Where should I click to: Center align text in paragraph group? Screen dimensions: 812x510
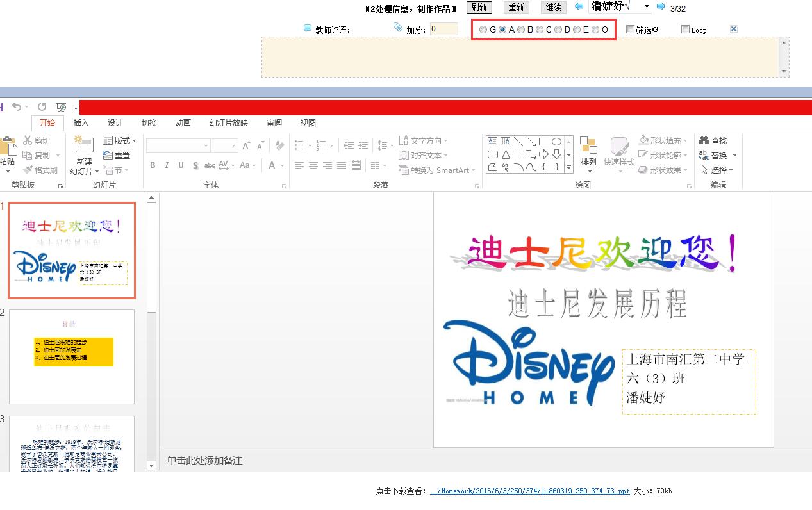click(313, 165)
